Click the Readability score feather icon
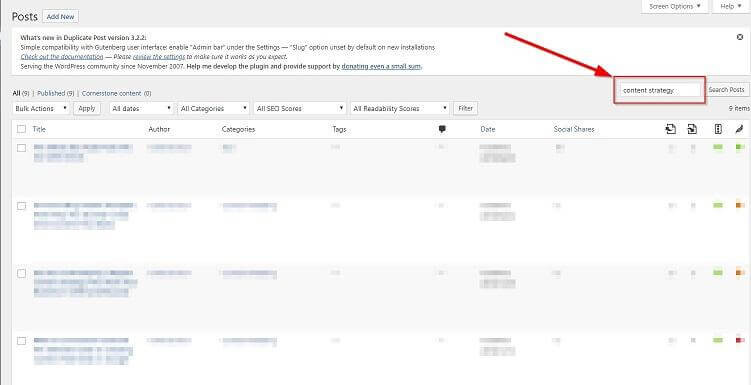Viewport: 751px width, 385px height. click(x=740, y=129)
